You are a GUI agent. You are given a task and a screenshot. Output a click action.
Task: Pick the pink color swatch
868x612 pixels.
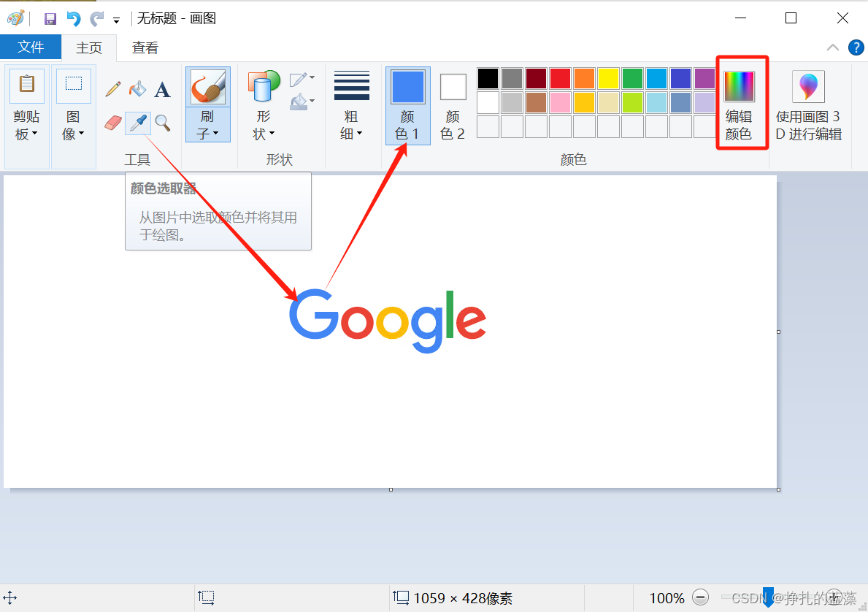[560, 102]
